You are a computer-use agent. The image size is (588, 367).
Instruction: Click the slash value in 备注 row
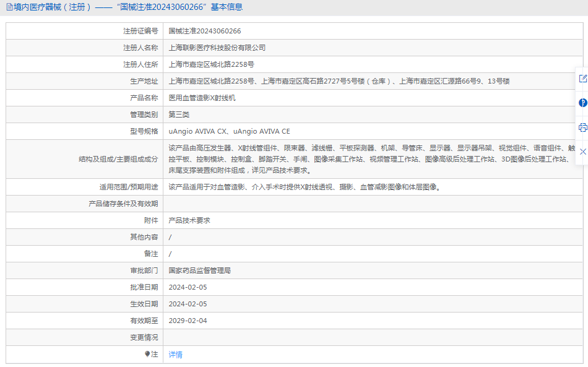170,254
